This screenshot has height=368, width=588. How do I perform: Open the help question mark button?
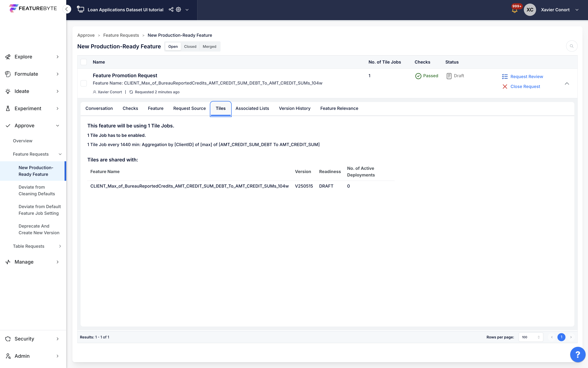click(x=578, y=354)
